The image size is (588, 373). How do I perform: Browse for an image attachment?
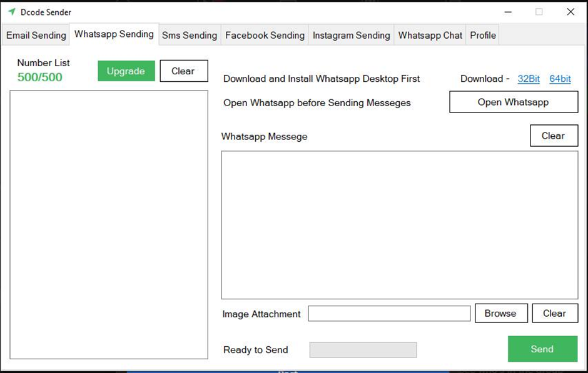[501, 313]
